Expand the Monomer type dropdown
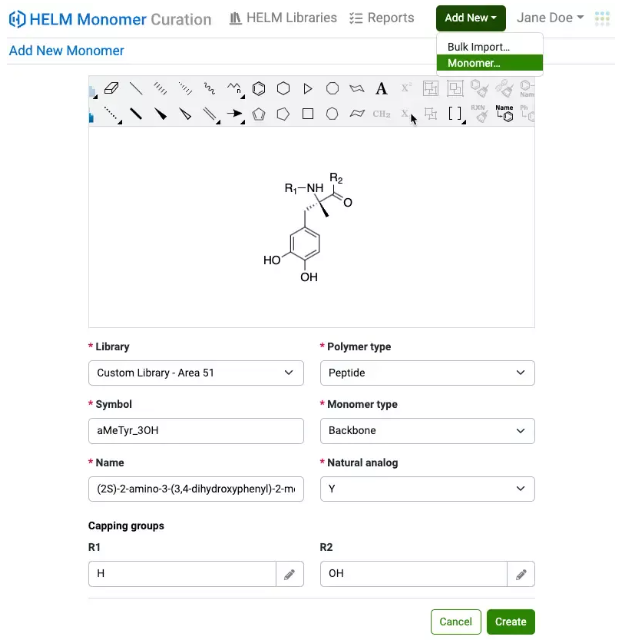 coord(427,431)
